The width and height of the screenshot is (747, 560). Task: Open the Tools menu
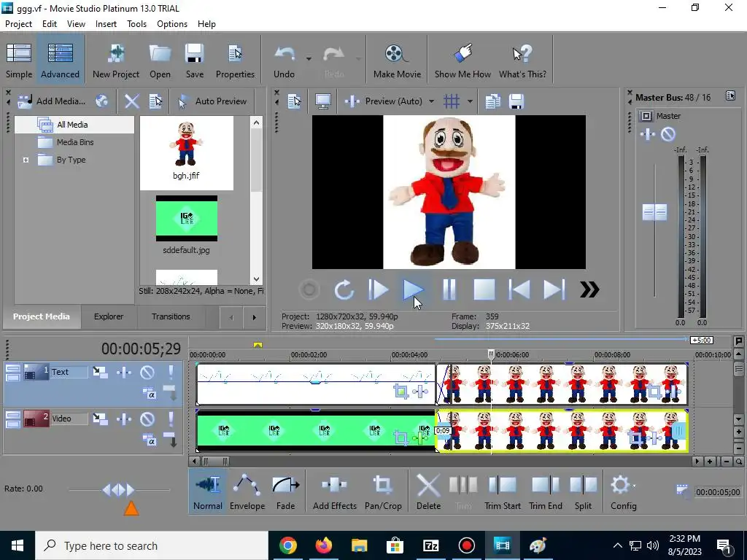136,24
